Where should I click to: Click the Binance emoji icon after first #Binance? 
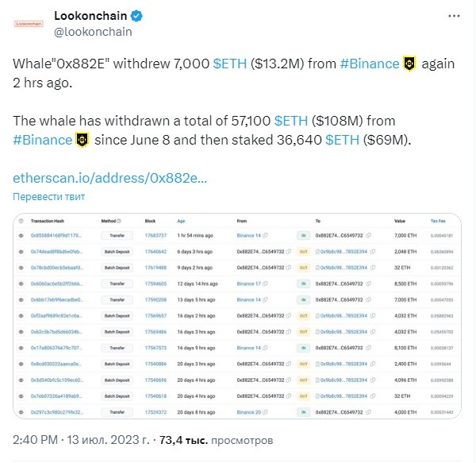pyautogui.click(x=409, y=64)
